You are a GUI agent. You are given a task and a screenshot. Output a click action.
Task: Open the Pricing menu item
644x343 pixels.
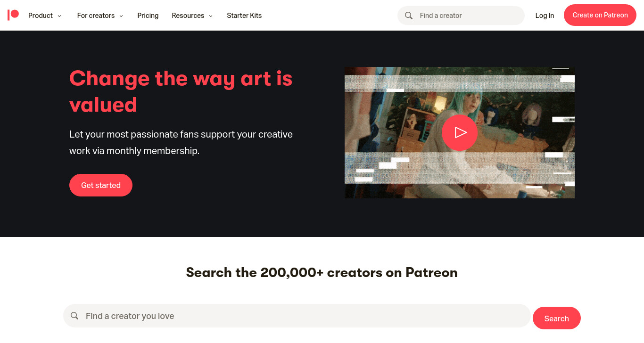(x=148, y=16)
